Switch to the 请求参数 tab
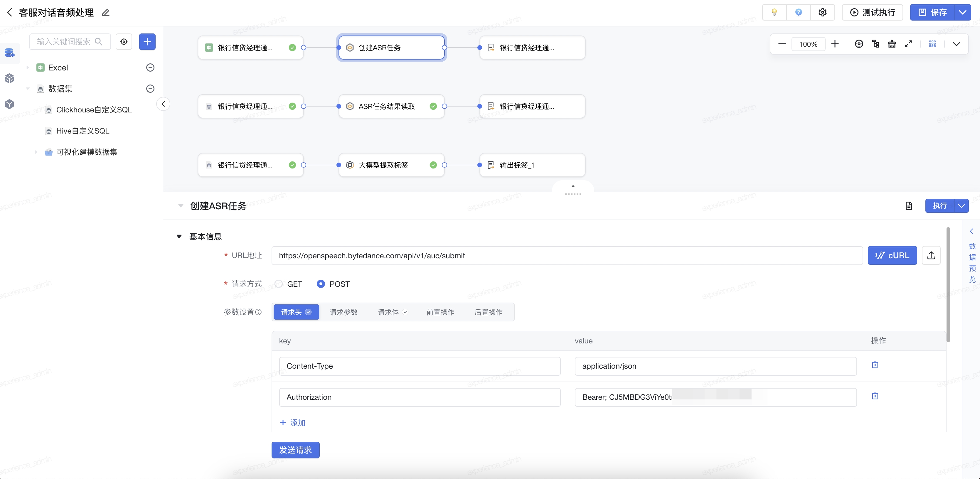Viewport: 980px width, 479px height. pyautogui.click(x=343, y=312)
